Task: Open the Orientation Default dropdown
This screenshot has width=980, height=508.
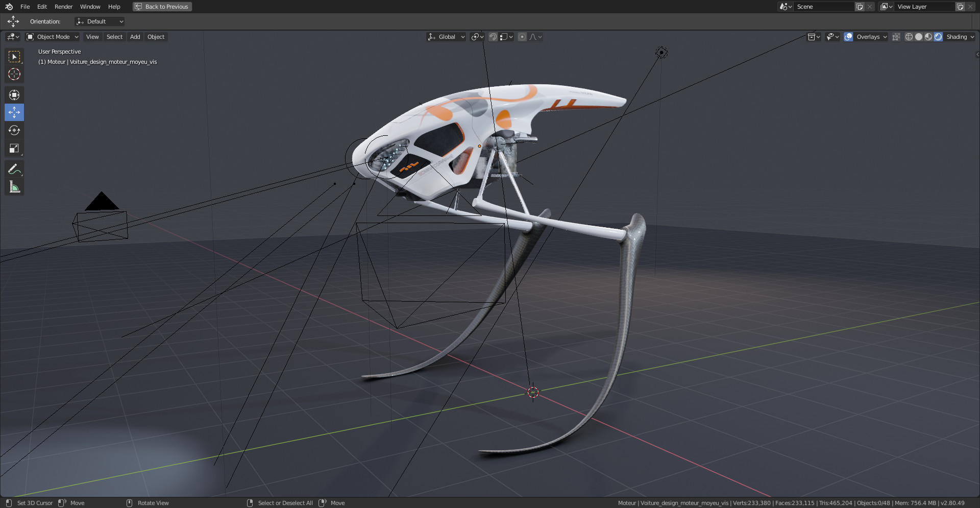Action: [100, 21]
